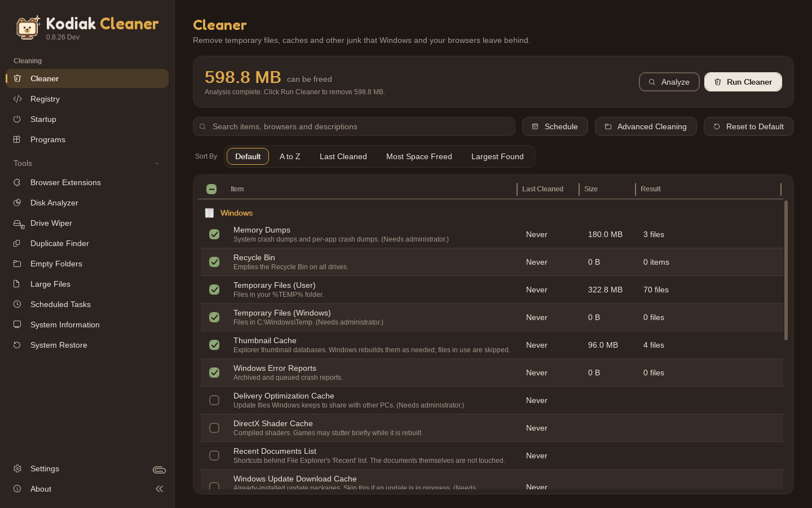Click the System Restore arrow icon
Screen dimensions: 812x508
pos(17,345)
